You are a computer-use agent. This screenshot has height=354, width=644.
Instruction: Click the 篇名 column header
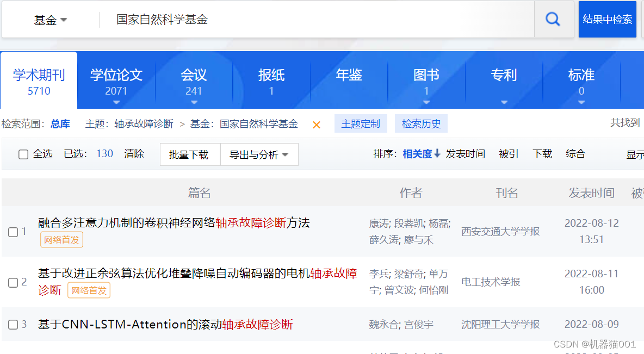coord(199,192)
